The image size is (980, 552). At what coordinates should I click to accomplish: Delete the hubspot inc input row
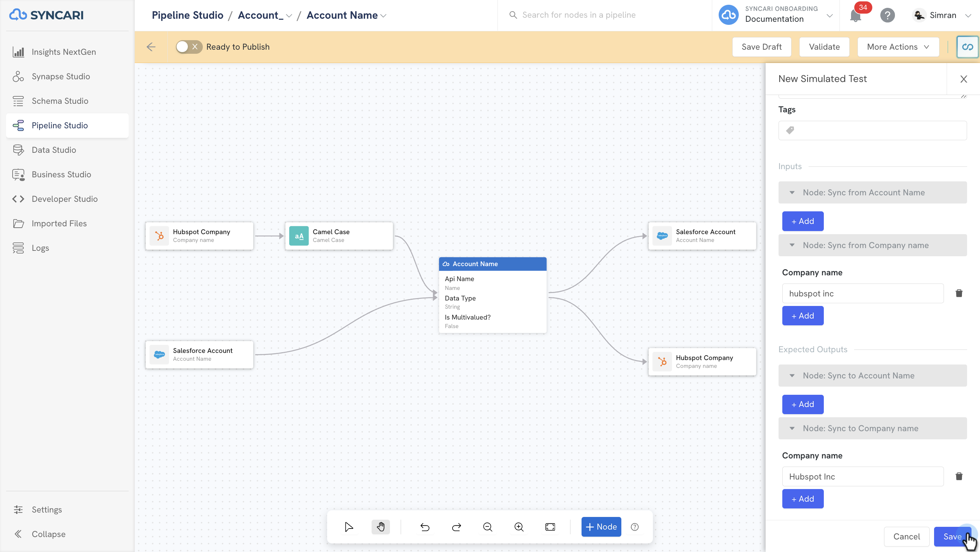point(959,293)
